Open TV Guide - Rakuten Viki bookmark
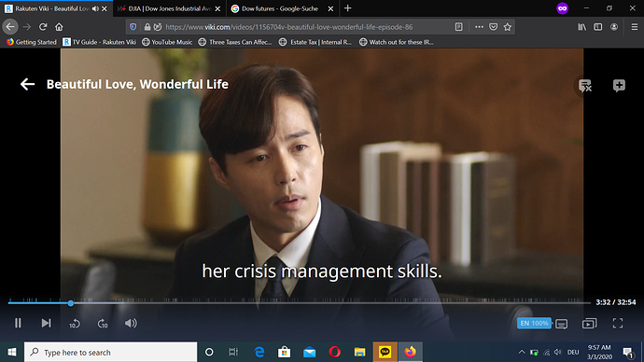This screenshot has width=644, height=362. pyautogui.click(x=99, y=42)
